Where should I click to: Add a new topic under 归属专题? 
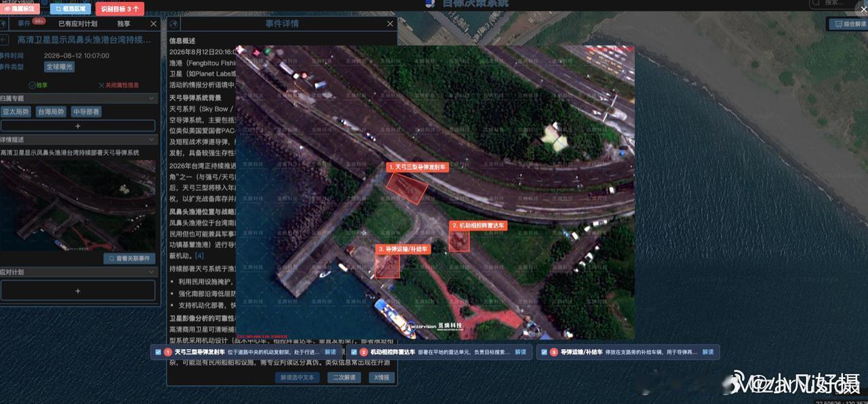click(78, 126)
